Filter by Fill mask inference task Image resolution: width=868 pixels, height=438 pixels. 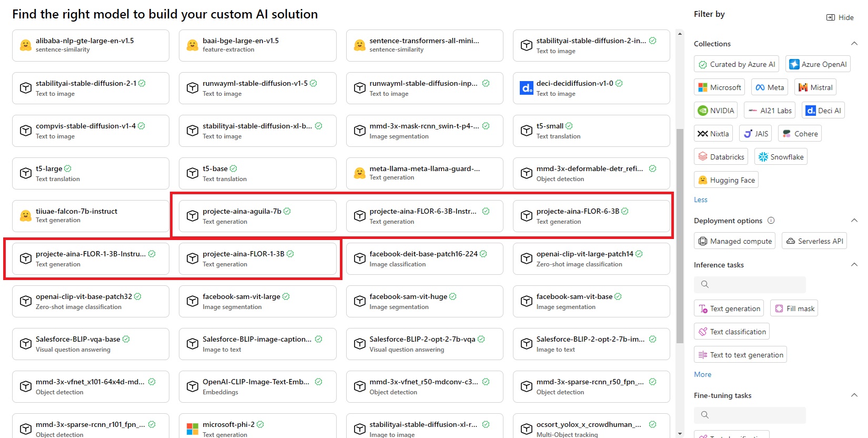(x=794, y=308)
